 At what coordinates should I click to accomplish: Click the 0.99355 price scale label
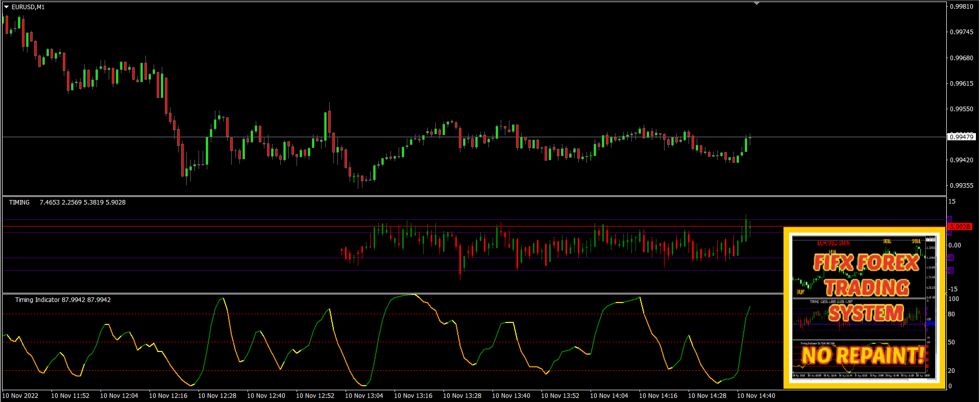961,186
